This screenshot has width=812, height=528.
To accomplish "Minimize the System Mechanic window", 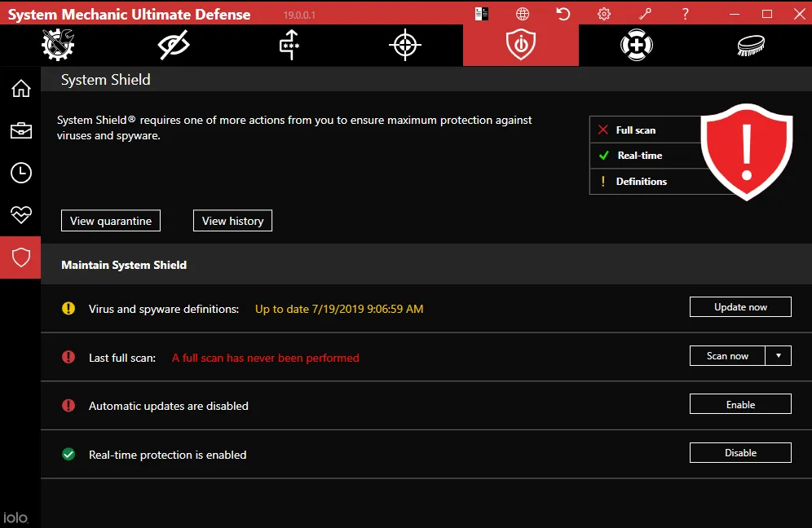I will click(x=735, y=14).
